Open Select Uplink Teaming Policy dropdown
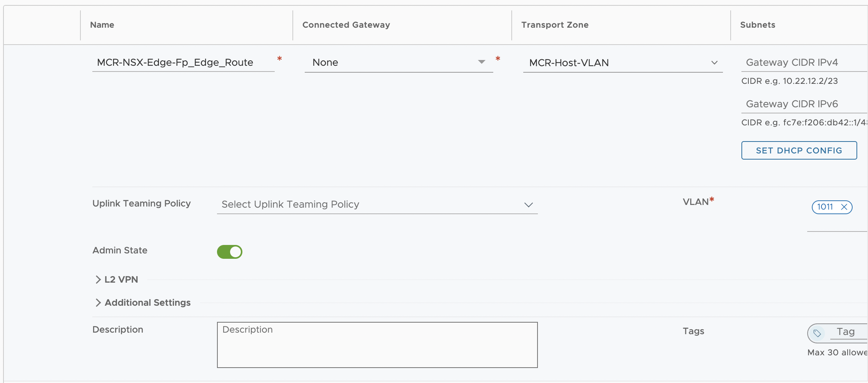 (x=377, y=204)
